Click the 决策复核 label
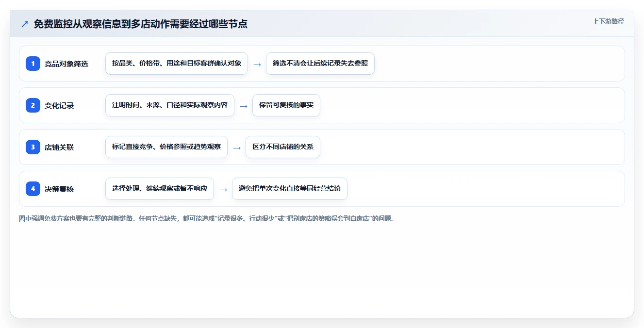The height and width of the screenshot is (328, 644). tap(59, 189)
